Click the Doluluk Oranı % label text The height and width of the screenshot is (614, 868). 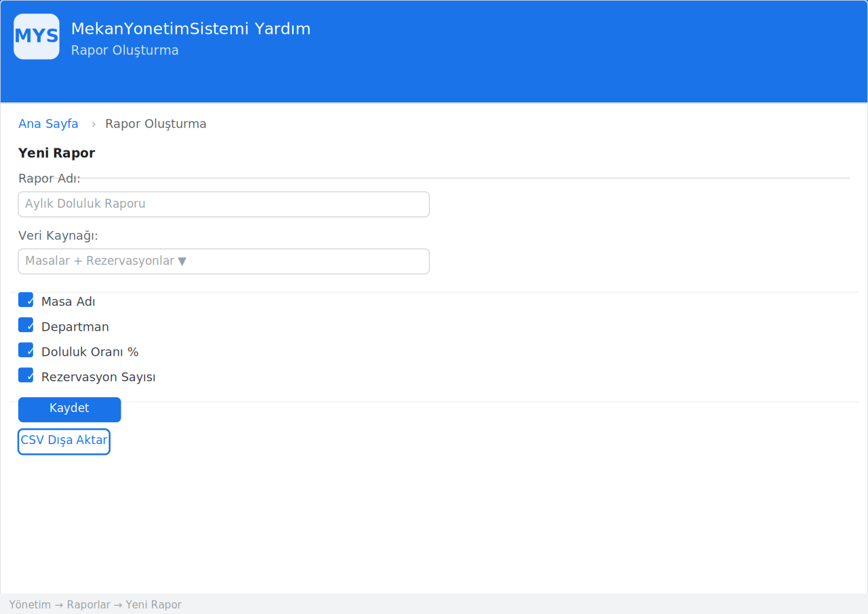coord(90,352)
